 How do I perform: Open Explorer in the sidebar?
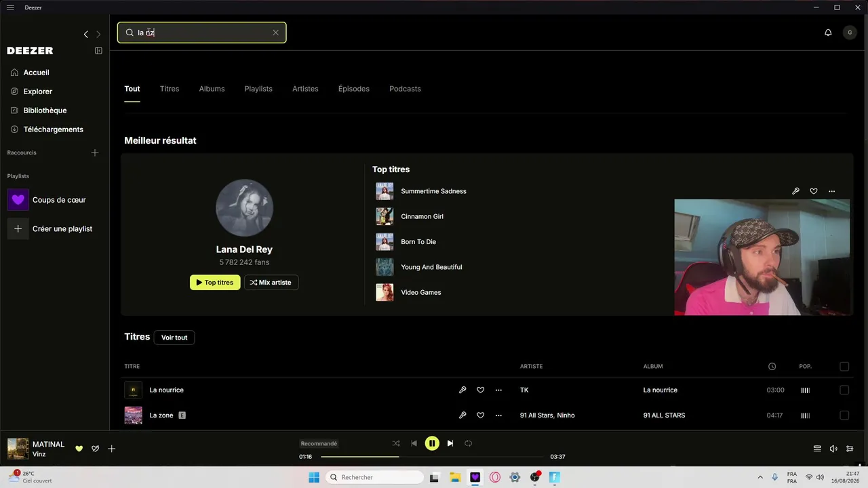(38, 91)
